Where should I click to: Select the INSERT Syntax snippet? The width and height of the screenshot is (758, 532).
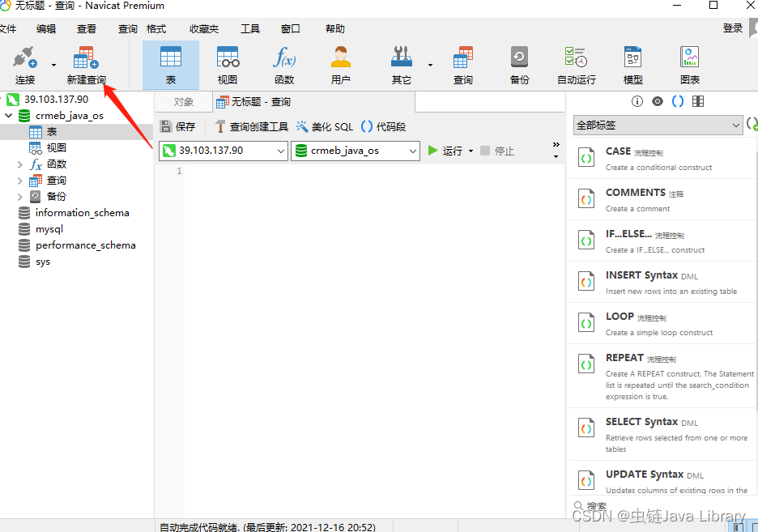click(662, 282)
